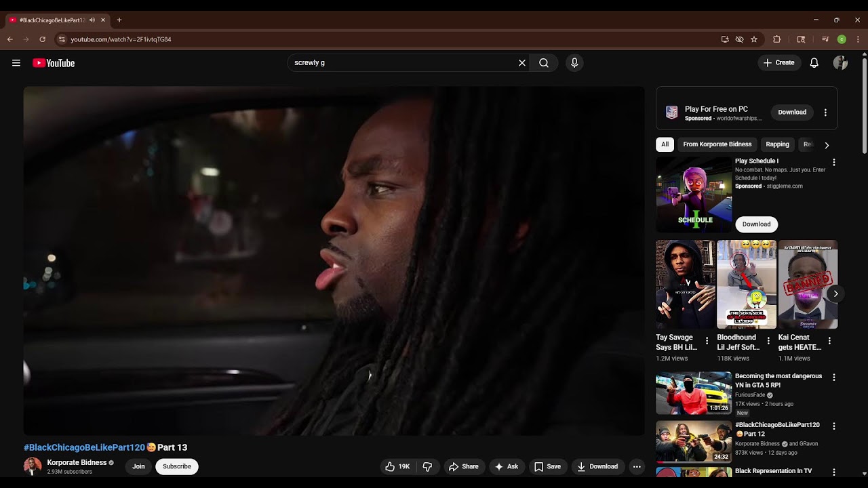The image size is (868, 488).
Task: Select the From Korporate Bidness chip
Action: [x=717, y=144]
